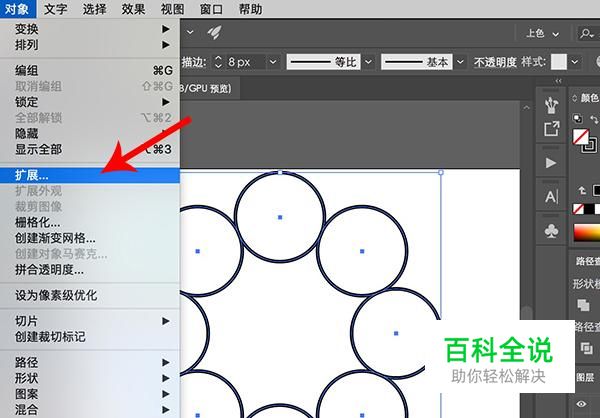Click the last color arrow icon
The height and width of the screenshot is (418, 600).
point(582,190)
